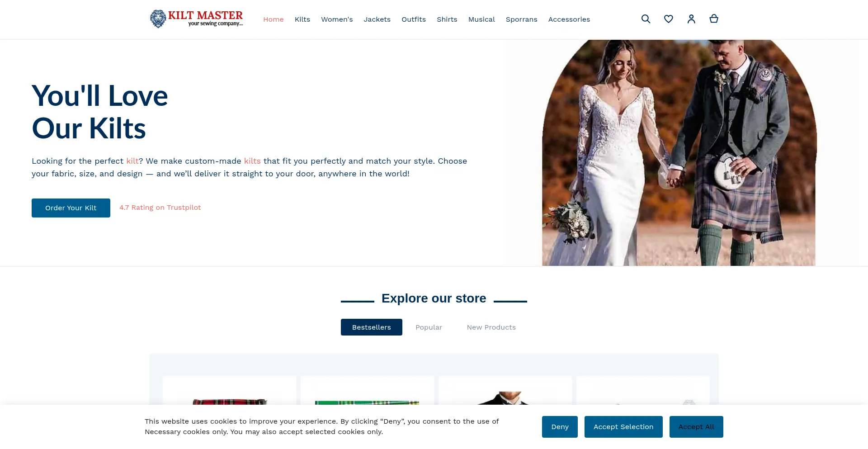Open the shopping cart icon
Screen dimensions: 868x449
714,19
